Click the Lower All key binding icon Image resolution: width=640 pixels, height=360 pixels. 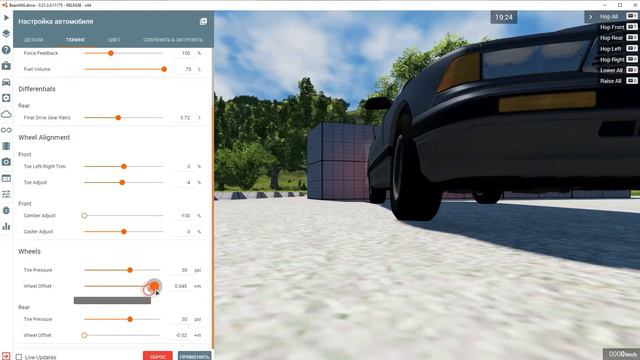(x=632, y=70)
